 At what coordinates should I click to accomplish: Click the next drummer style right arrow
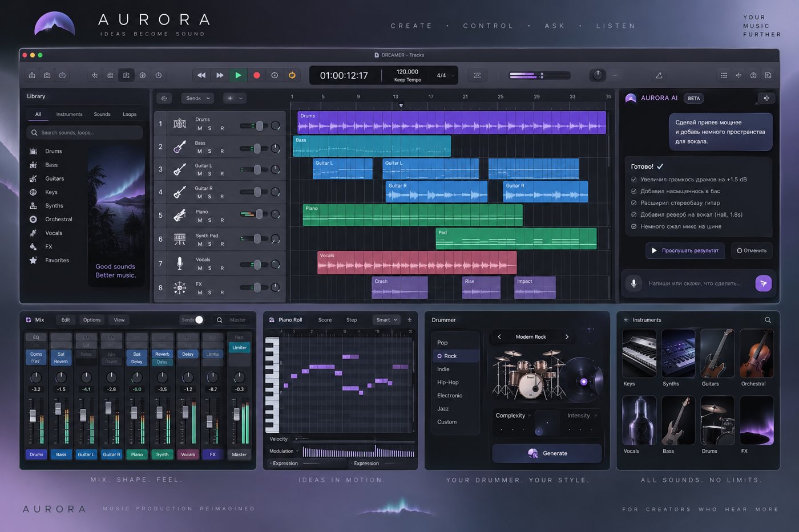coord(567,337)
